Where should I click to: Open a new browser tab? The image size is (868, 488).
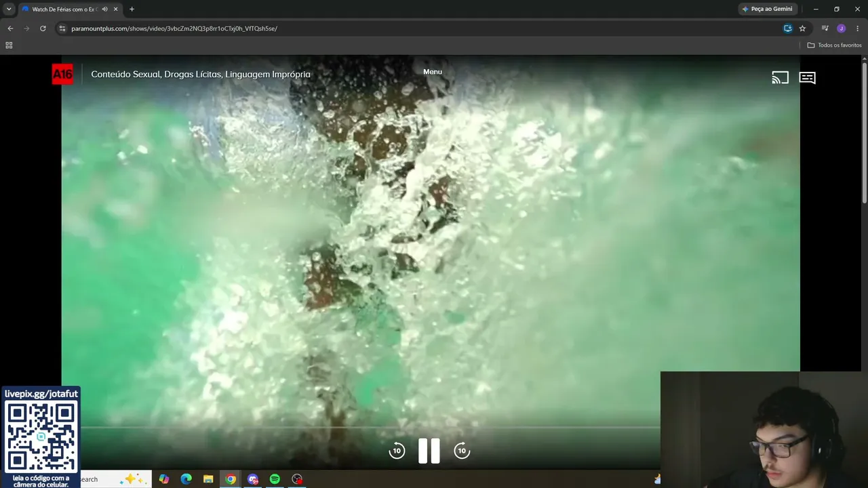[x=132, y=9]
